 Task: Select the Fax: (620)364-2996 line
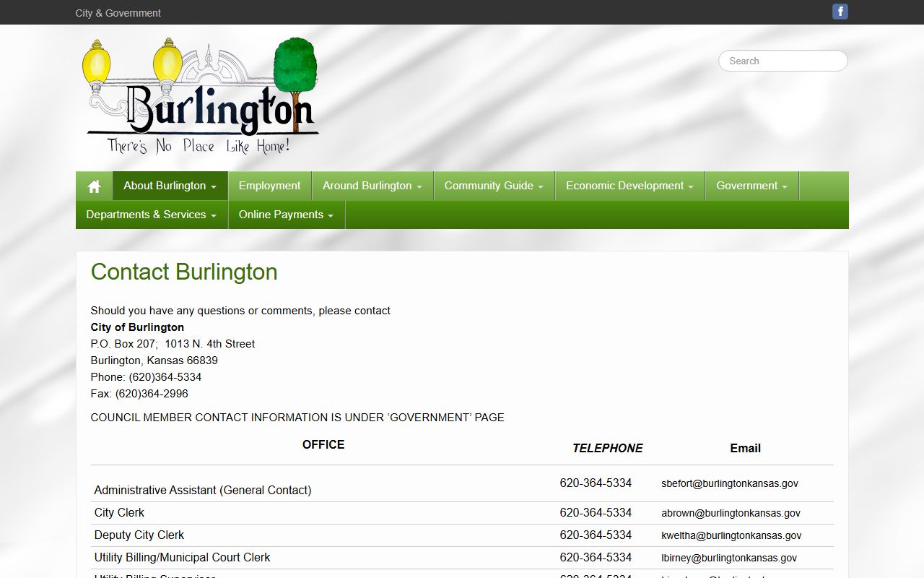pyautogui.click(x=139, y=394)
